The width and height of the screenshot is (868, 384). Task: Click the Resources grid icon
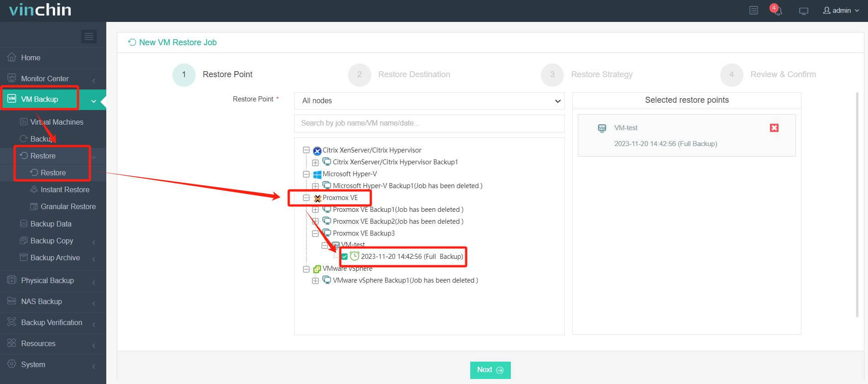click(x=12, y=343)
